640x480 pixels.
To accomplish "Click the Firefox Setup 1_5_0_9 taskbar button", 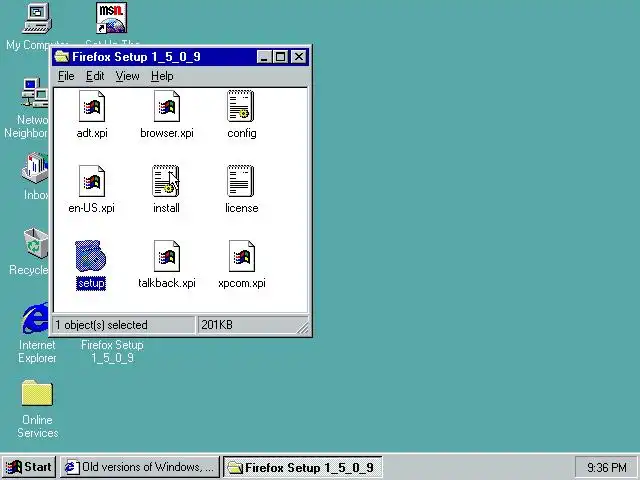I will tap(302, 467).
